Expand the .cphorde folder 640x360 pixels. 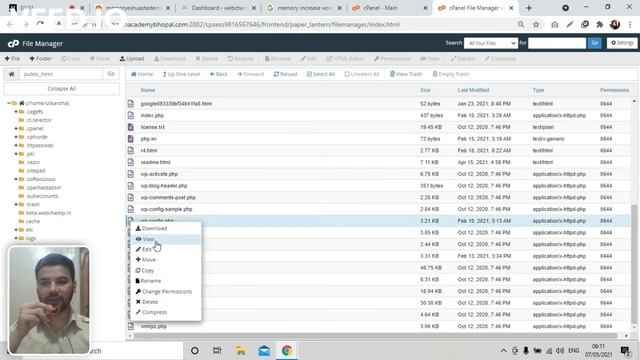(16, 137)
